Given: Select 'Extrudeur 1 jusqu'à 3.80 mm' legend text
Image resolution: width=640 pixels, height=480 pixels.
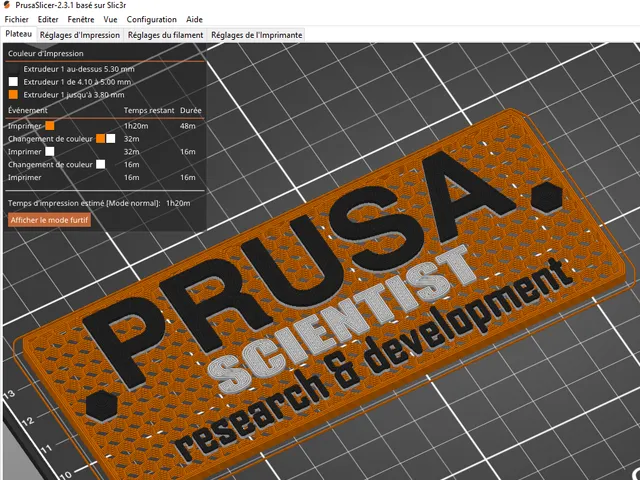Looking at the screenshot, I should [74, 95].
